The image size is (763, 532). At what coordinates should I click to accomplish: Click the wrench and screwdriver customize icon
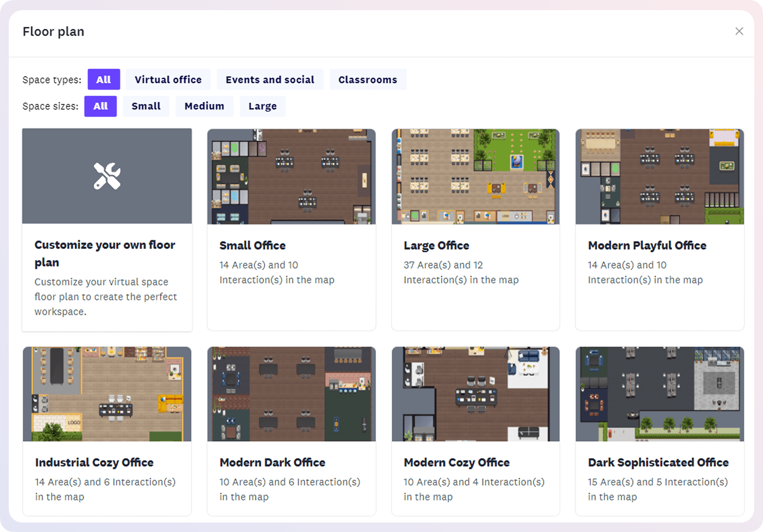tap(107, 176)
